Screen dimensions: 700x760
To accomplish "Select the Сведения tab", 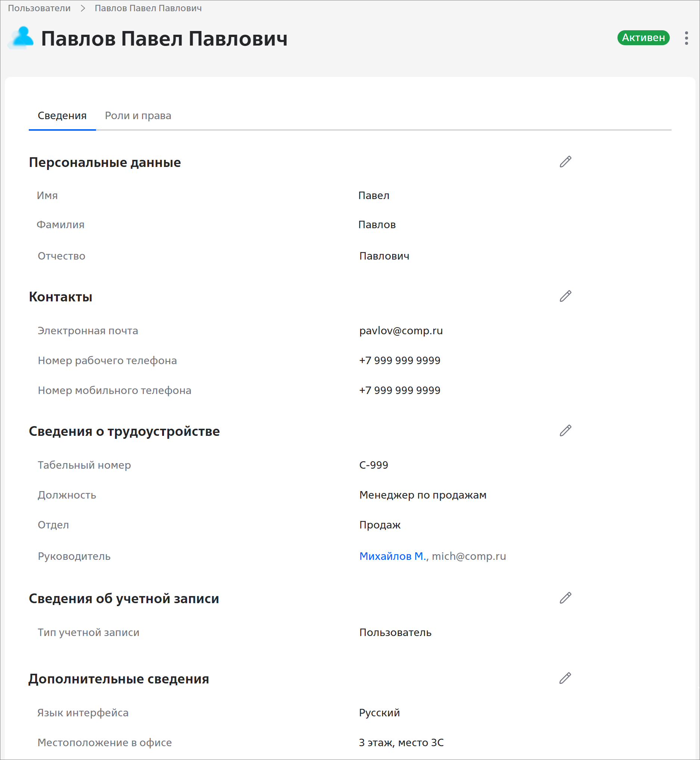I will [62, 115].
